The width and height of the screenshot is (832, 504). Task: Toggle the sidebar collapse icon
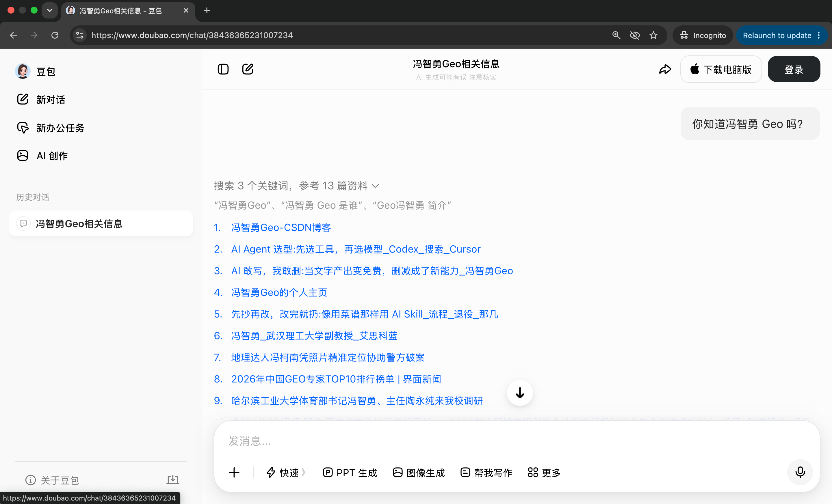pos(223,69)
